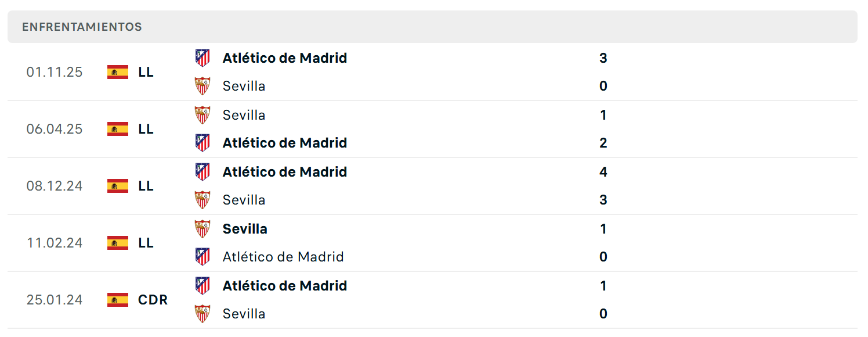This screenshot has width=868, height=337.
Task: Select bold Sevilla winner name in 11.02.24 match
Action: tap(245, 229)
